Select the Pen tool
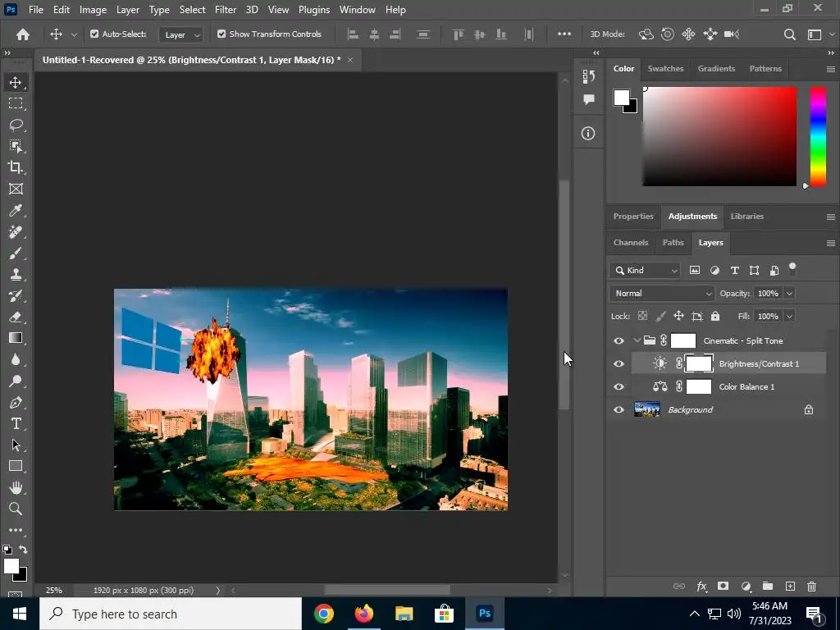840x630 pixels. [16, 402]
